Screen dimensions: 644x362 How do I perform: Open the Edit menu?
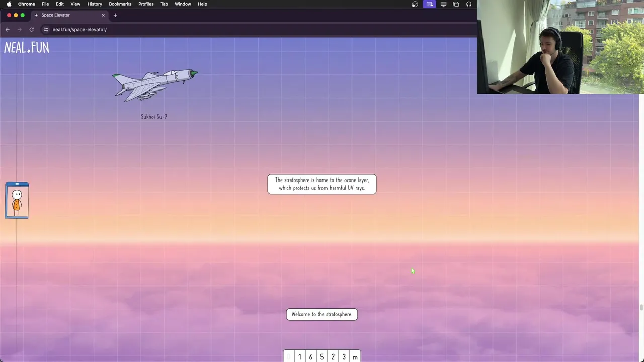[x=60, y=4]
